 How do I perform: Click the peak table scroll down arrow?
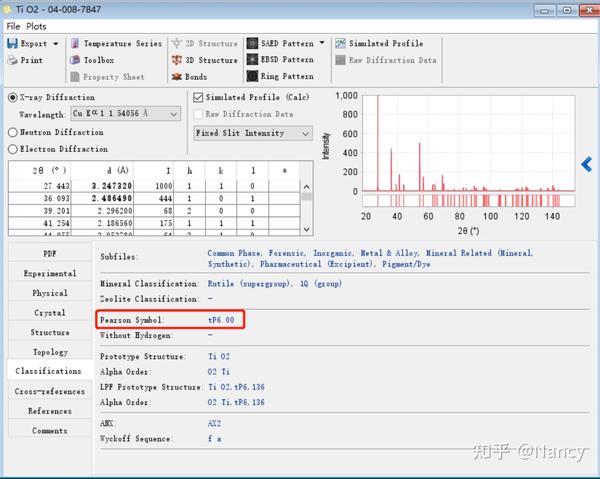pyautogui.click(x=307, y=229)
